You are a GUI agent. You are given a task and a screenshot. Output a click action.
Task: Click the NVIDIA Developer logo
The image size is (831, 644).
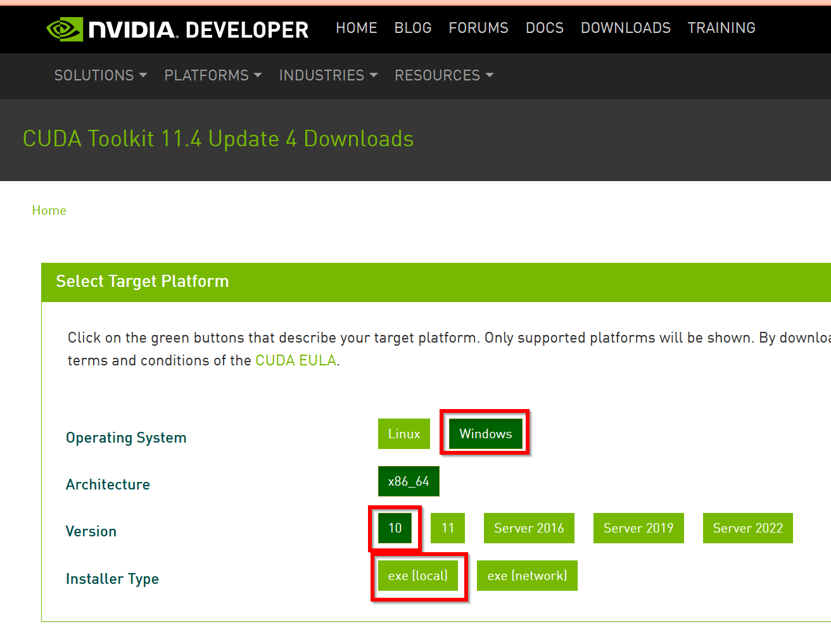[177, 29]
